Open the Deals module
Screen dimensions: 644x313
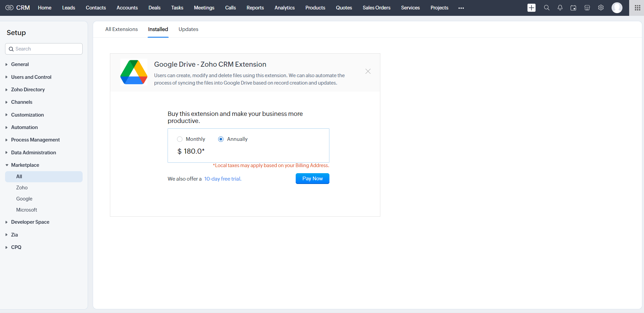pyautogui.click(x=154, y=8)
